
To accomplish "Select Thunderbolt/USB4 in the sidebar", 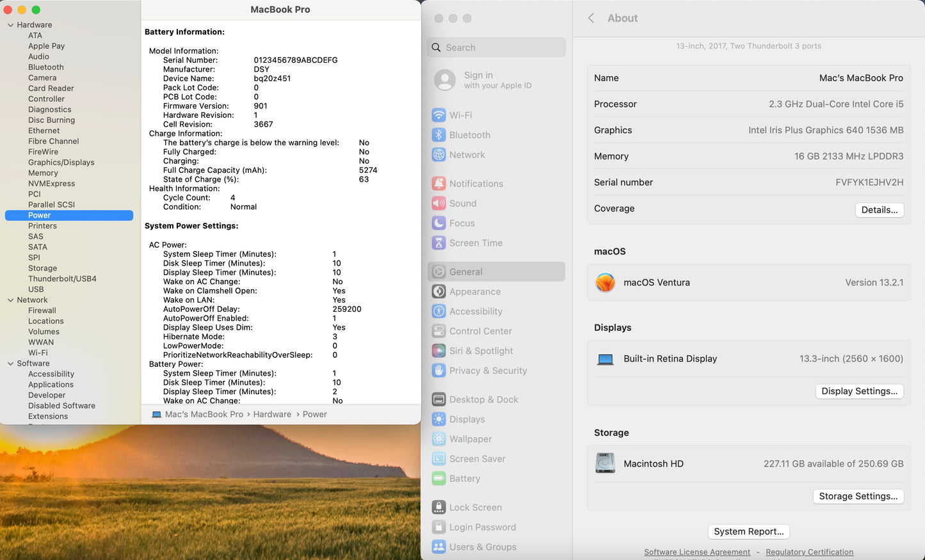I will coord(62,279).
